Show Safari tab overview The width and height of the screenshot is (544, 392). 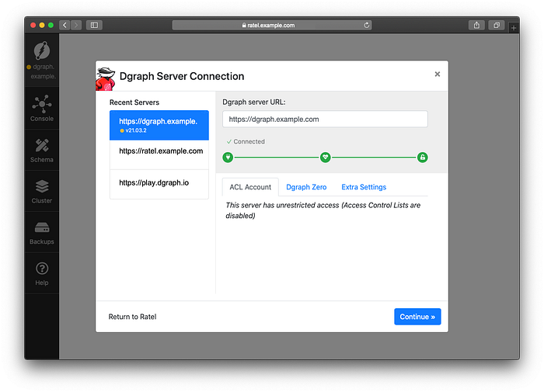tap(497, 25)
